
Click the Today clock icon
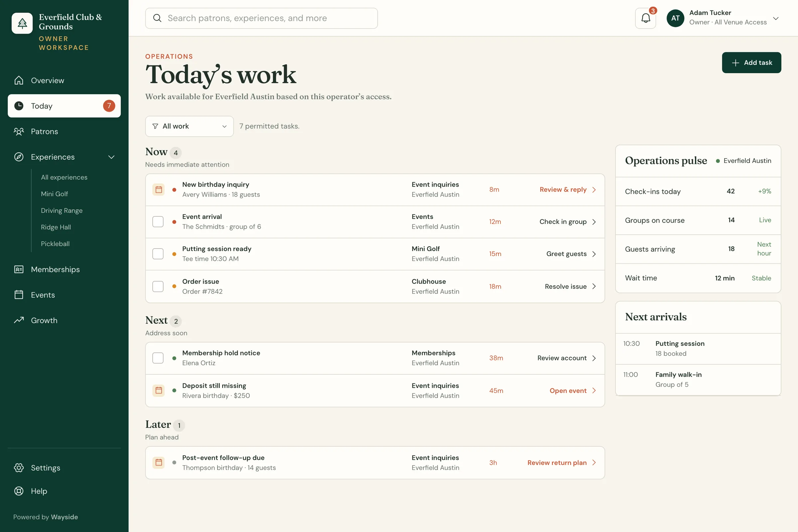19,106
